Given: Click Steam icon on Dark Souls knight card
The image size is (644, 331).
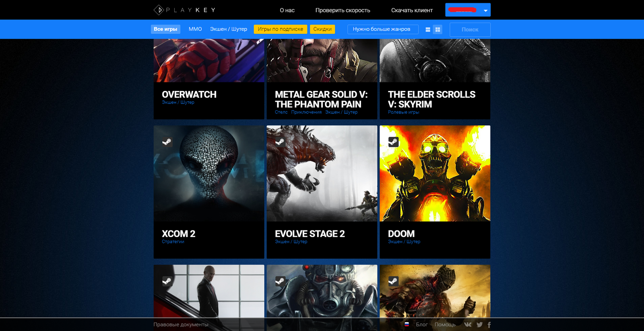Looking at the screenshot, I should pos(393,281).
